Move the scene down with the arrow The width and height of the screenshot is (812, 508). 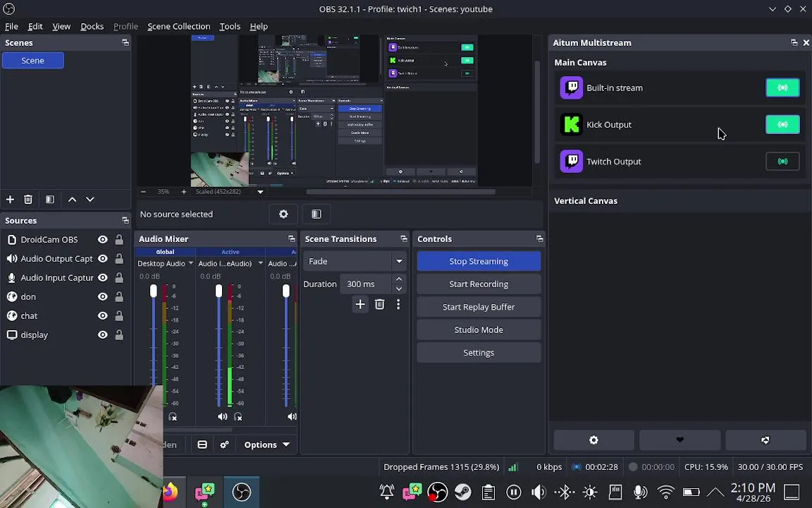90,200
